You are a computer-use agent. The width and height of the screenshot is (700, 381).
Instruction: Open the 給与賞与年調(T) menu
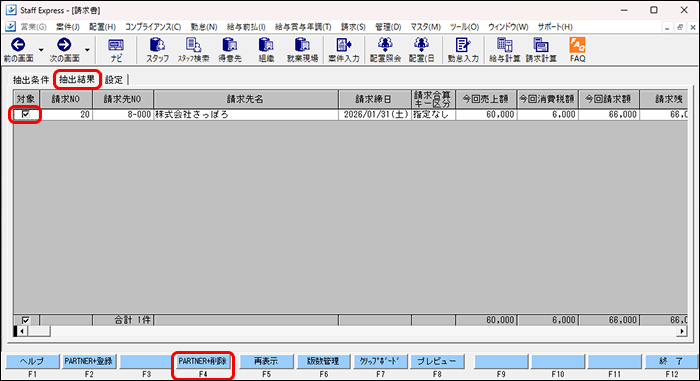303,27
